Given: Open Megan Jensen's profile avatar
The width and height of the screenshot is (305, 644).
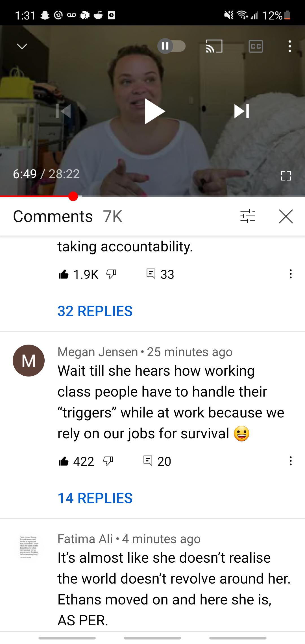Looking at the screenshot, I should (x=29, y=360).
